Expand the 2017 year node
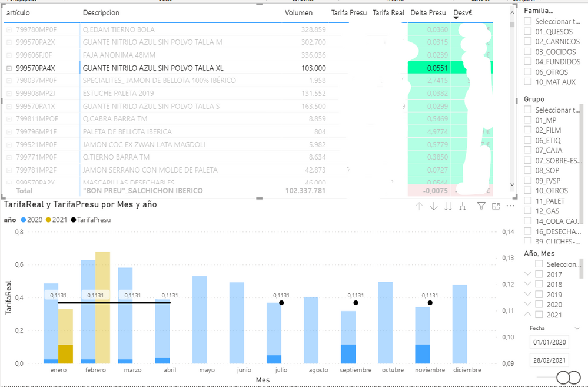 [x=527, y=274]
